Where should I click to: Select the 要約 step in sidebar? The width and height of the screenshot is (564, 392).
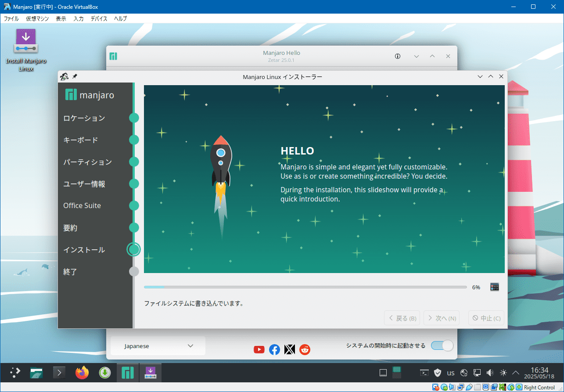[70, 228]
